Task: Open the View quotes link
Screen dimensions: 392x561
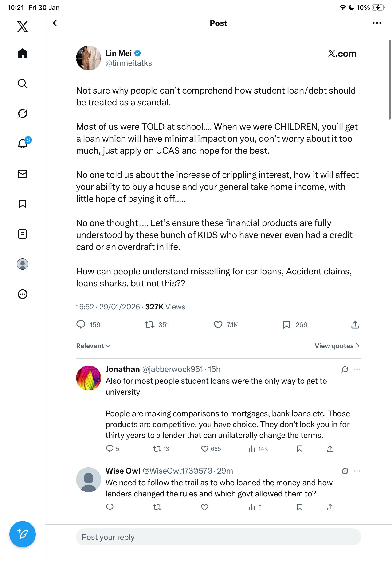Action: pyautogui.click(x=337, y=346)
